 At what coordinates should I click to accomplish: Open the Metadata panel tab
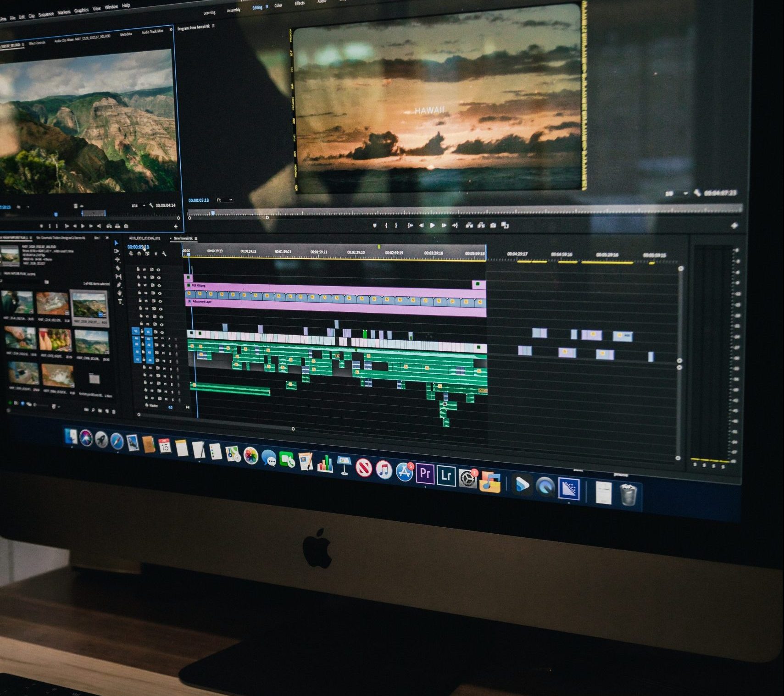[x=126, y=34]
